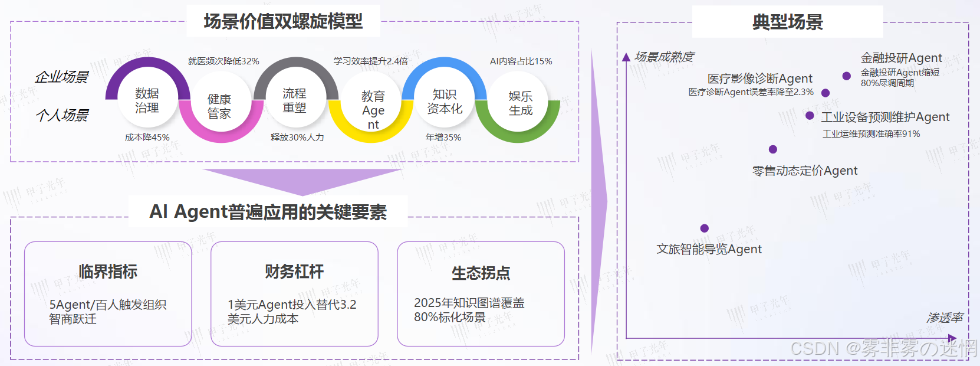Click the text 就医频次降低32%

point(223,61)
